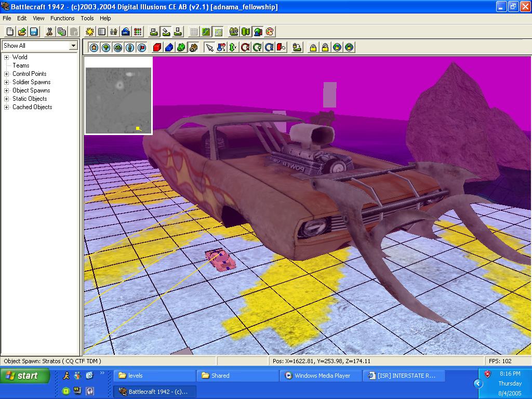Image resolution: width=532 pixels, height=399 pixels.
Task: Open the Show All filter dropdown
Action: point(74,46)
